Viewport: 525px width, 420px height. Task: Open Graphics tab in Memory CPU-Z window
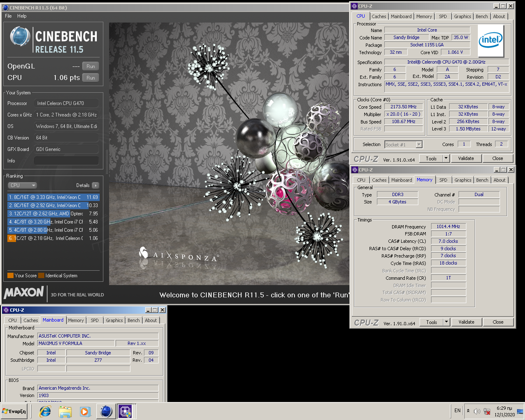coord(463,180)
